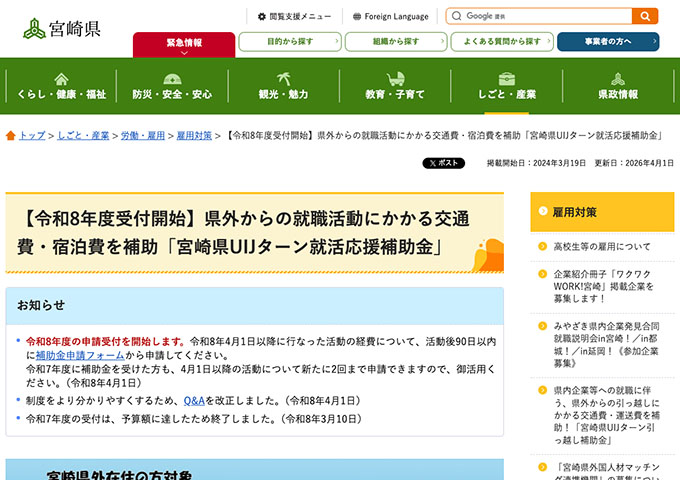Image resolution: width=680 pixels, height=480 pixels.
Task: Click the prefecture emblem icon for 県政情報
Action: click(x=618, y=79)
